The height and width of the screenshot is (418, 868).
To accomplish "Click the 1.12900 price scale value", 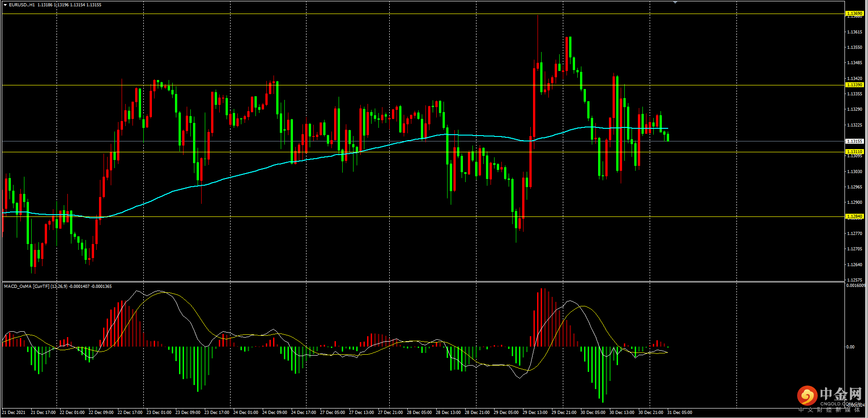I will coord(854,202).
